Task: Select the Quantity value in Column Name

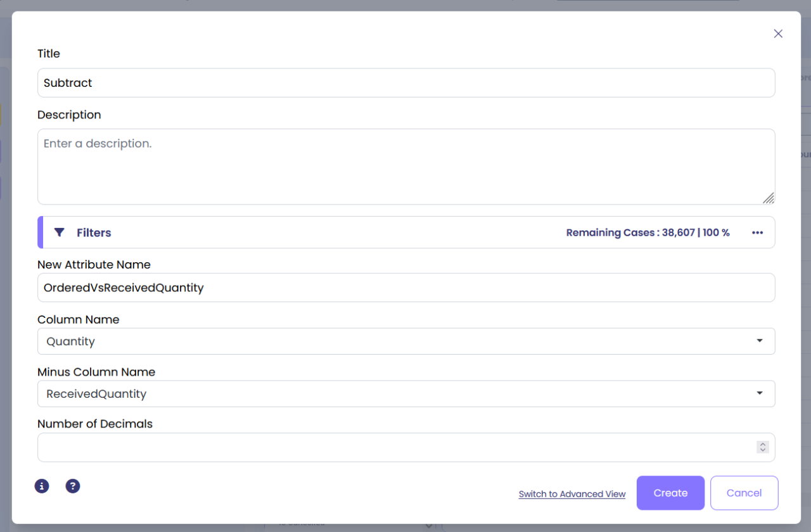Action: tap(71, 341)
